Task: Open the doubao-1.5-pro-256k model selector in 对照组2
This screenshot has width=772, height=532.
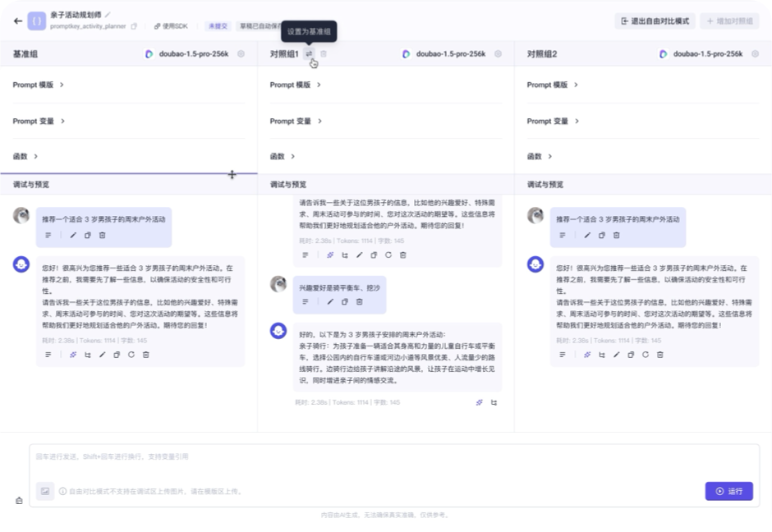Action: click(701, 53)
